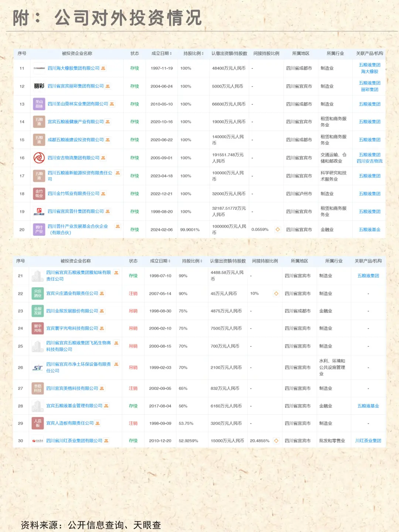Click the 尖庄酒业 green logo icon
Screen dimensions: 399x532
tap(38, 293)
